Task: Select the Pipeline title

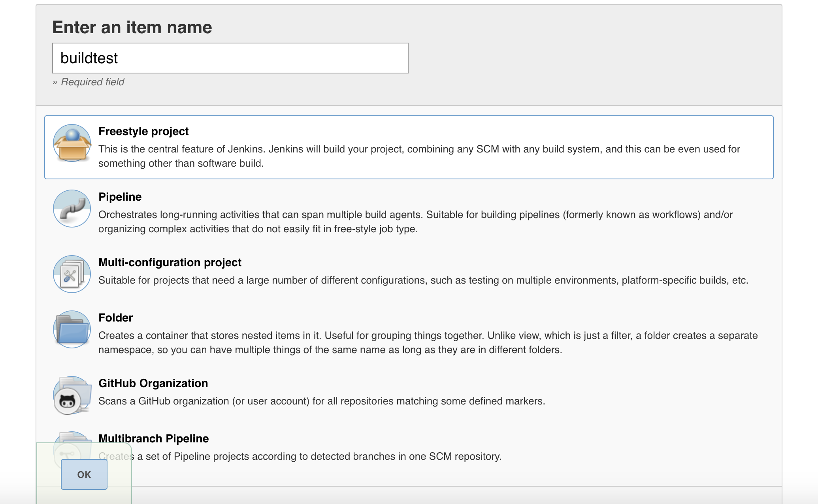Action: [x=120, y=197]
